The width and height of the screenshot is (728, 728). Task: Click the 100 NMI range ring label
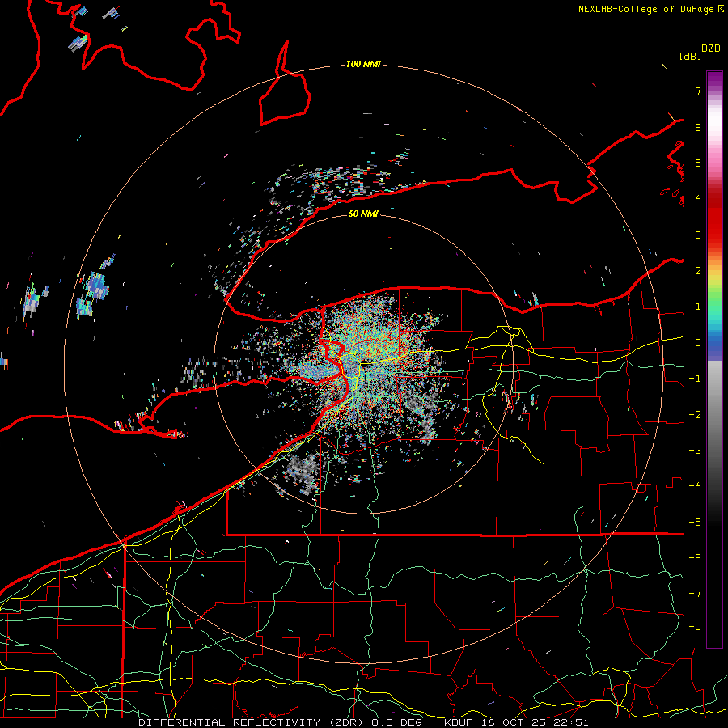click(363, 64)
